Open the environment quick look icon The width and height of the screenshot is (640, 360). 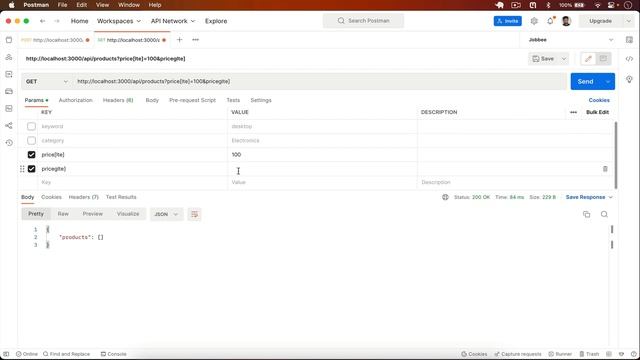(x=629, y=40)
